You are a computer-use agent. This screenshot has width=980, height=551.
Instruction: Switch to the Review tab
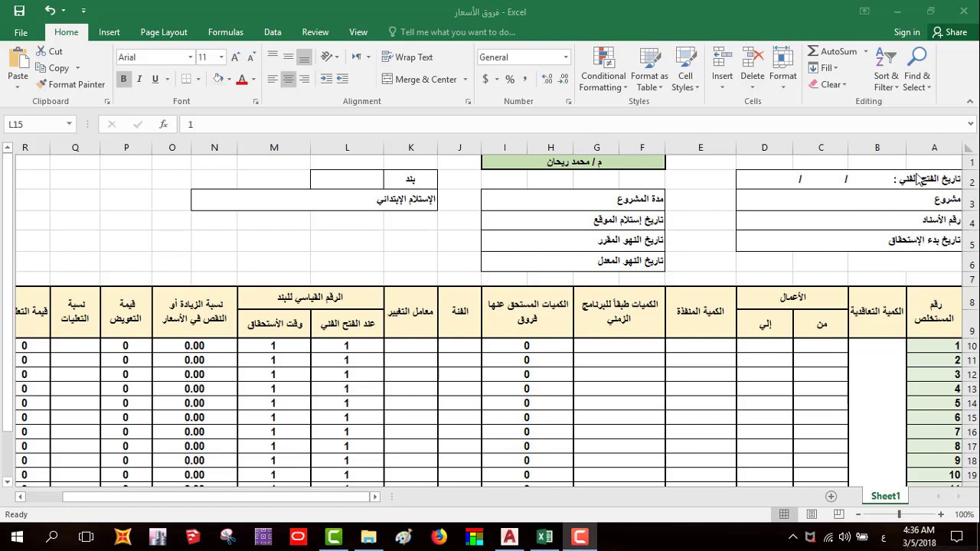(315, 32)
